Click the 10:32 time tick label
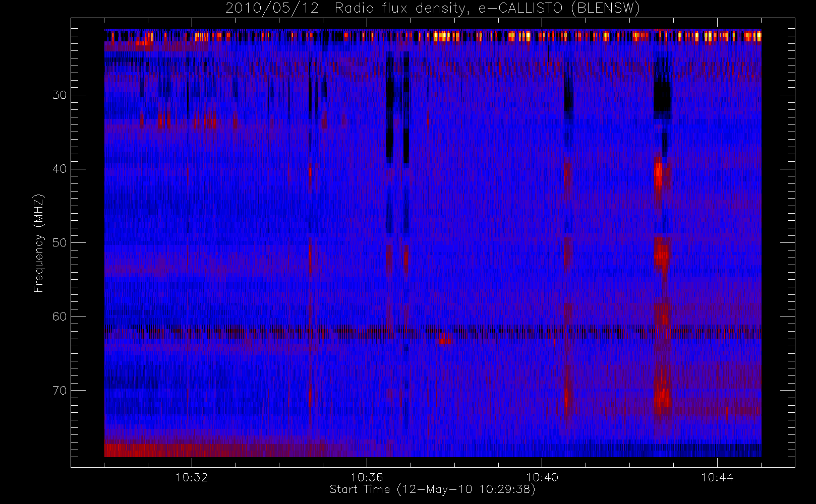The height and width of the screenshot is (504, 816). pyautogui.click(x=192, y=477)
